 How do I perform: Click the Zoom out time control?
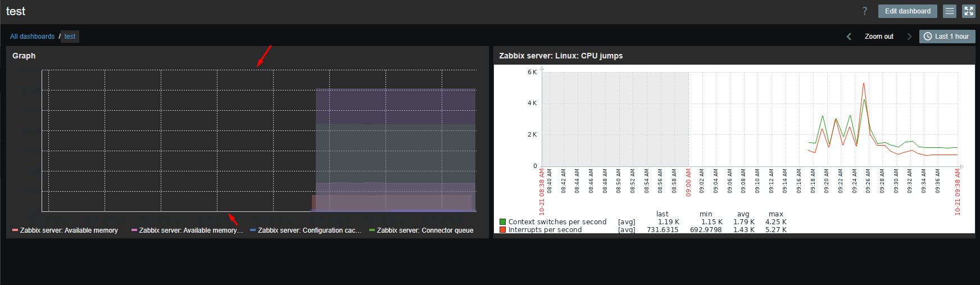[879, 37]
